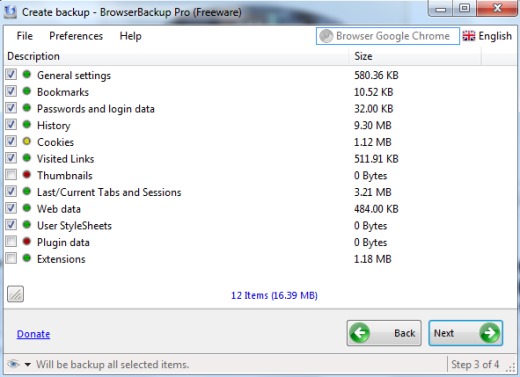The height and width of the screenshot is (377, 520).
Task: Open the Preferences menu
Action: point(76,36)
